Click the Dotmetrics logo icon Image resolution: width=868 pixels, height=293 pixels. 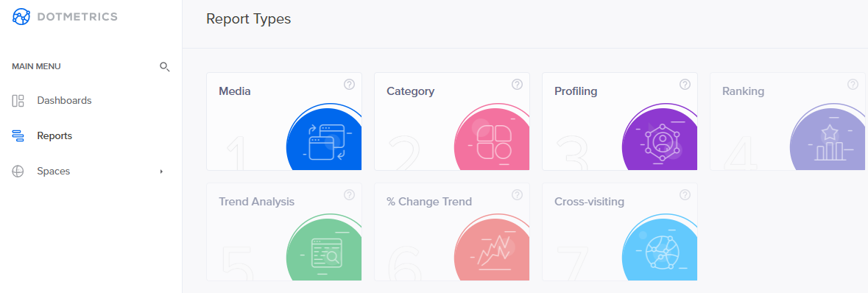(21, 17)
